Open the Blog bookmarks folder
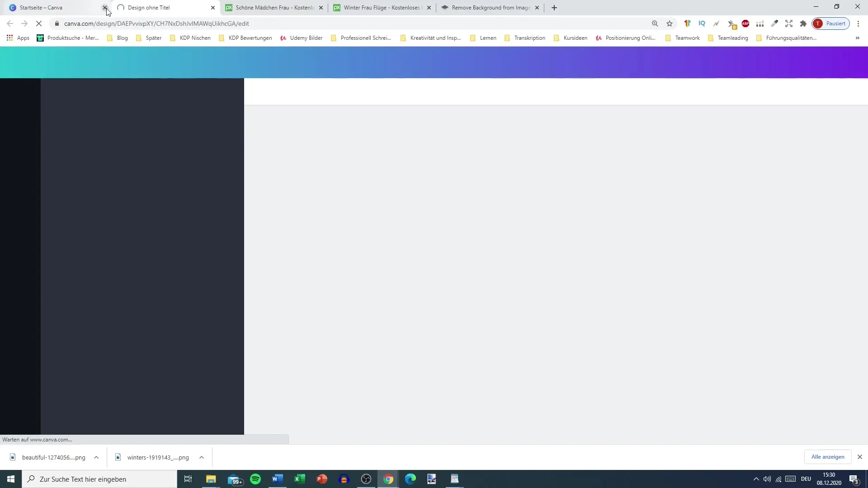 tap(118, 38)
